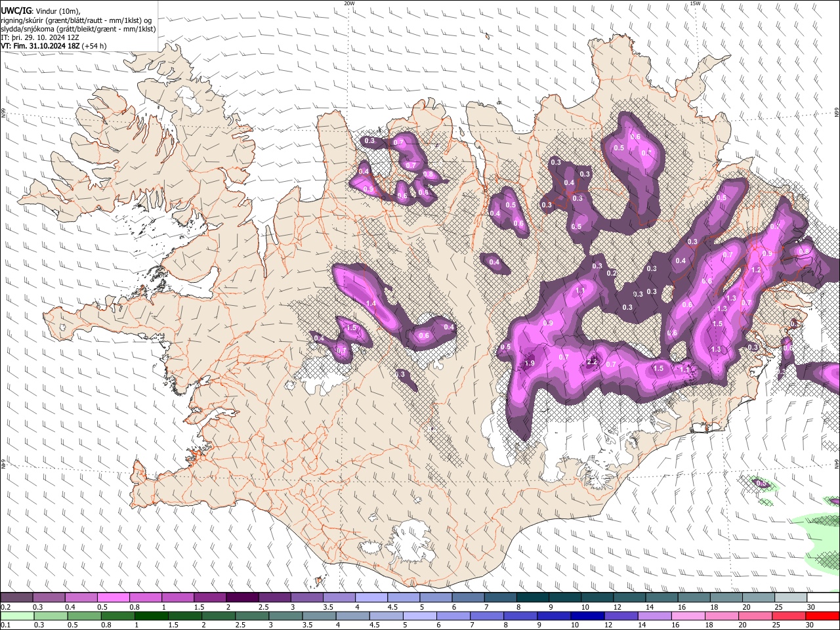
Task: Click the 1.9 snowfall value on the map
Action: [x=530, y=363]
